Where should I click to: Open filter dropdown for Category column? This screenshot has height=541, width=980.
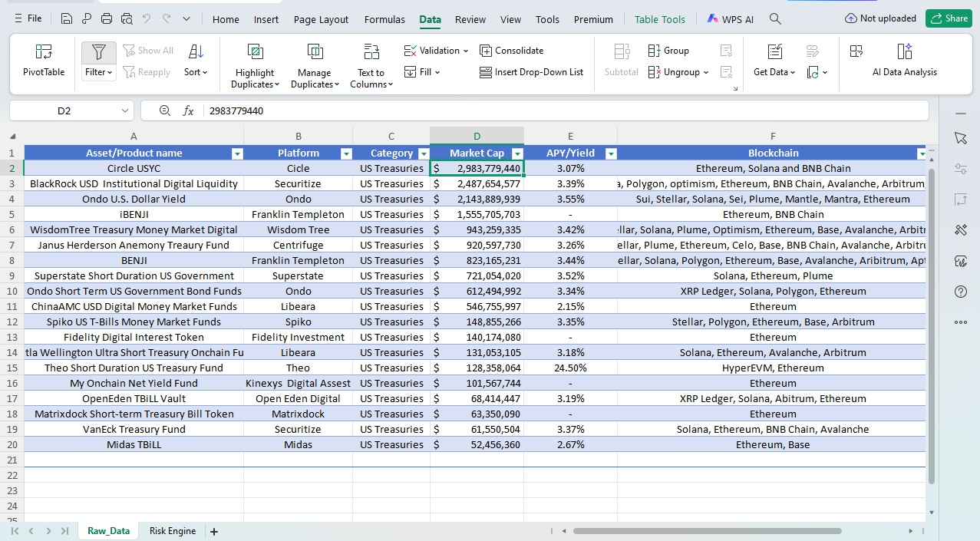coord(424,153)
